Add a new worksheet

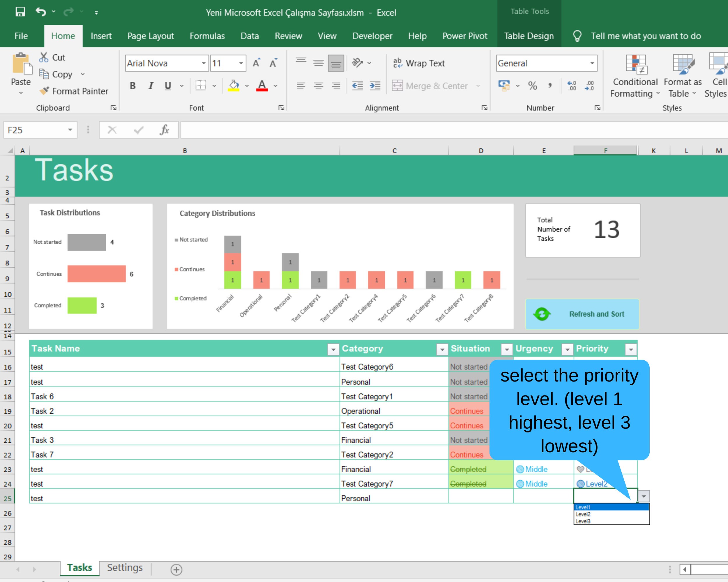pos(176,569)
